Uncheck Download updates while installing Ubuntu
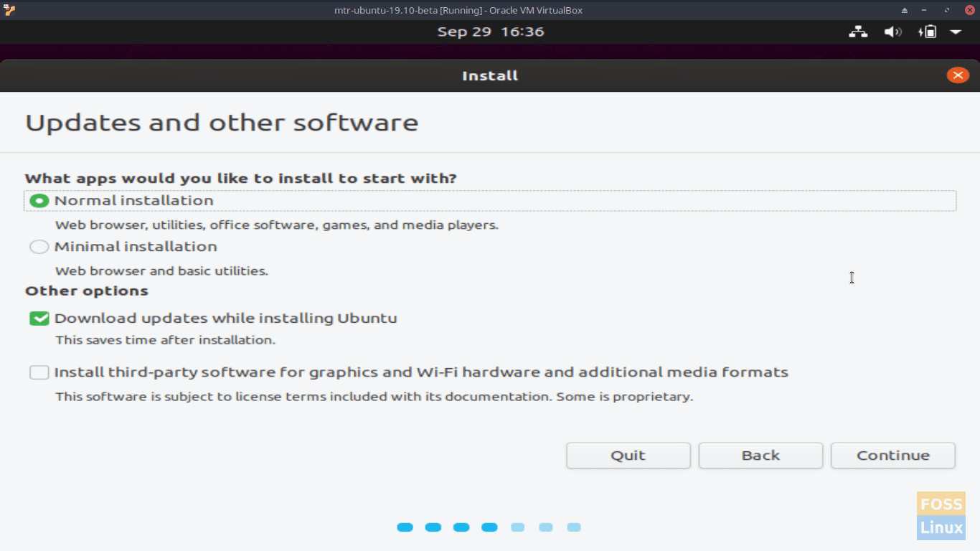Image resolution: width=980 pixels, height=551 pixels. click(x=39, y=319)
